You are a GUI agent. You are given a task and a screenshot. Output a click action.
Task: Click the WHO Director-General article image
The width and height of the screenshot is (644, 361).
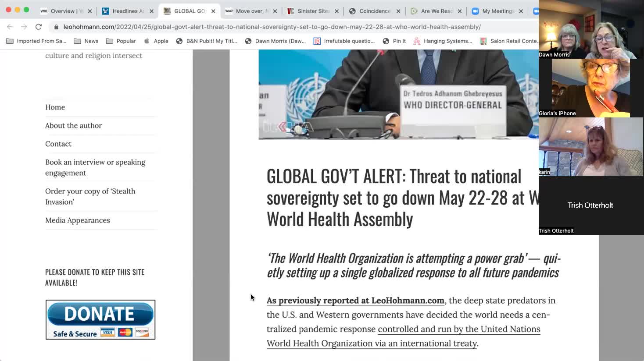click(398, 94)
